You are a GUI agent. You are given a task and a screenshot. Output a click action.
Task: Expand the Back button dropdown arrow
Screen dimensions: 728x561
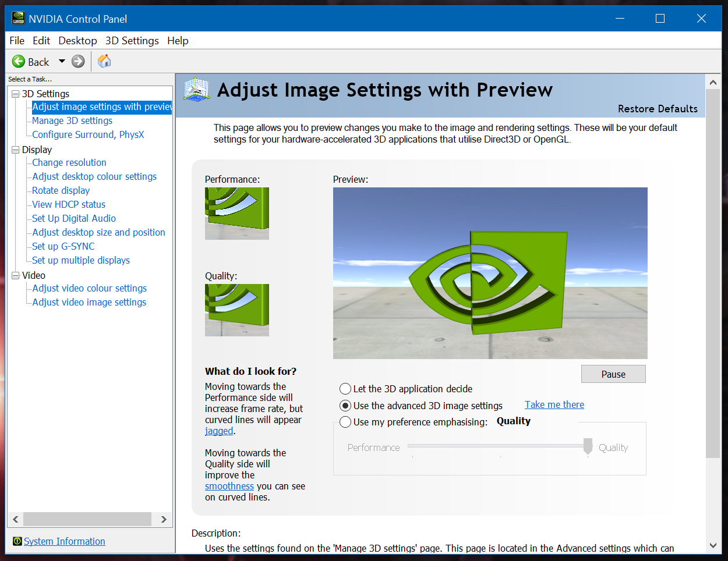(x=61, y=61)
